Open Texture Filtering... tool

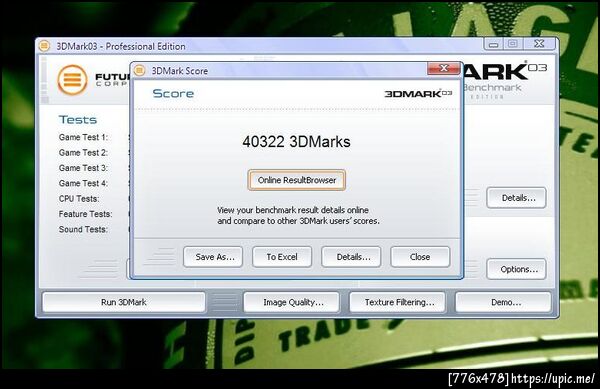pos(398,302)
